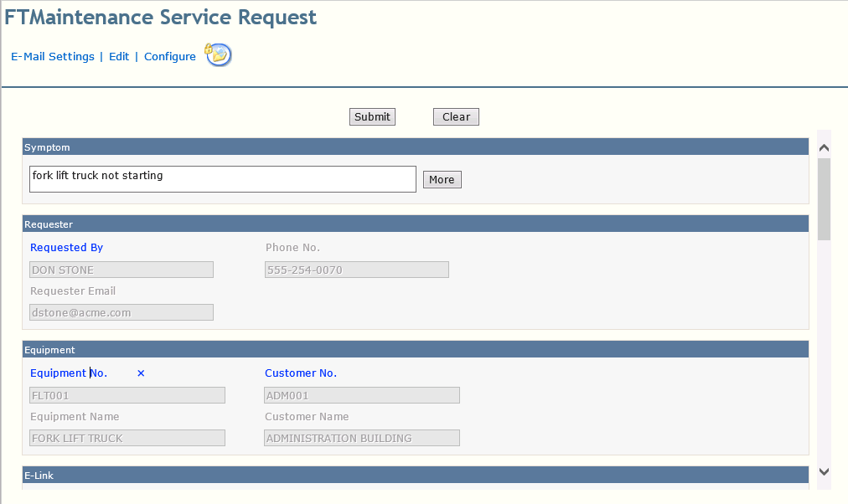Screen dimensions: 848x504
Task: Click the phone number field 555-254-0070
Action: point(357,270)
